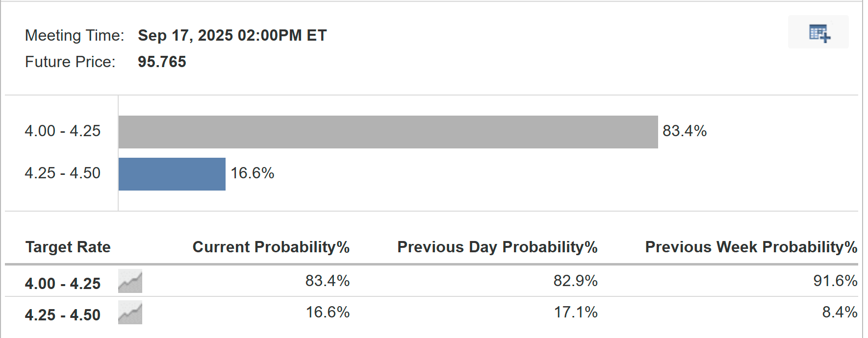Click the 82.9% previous day value
868x338 pixels.
click(x=575, y=281)
